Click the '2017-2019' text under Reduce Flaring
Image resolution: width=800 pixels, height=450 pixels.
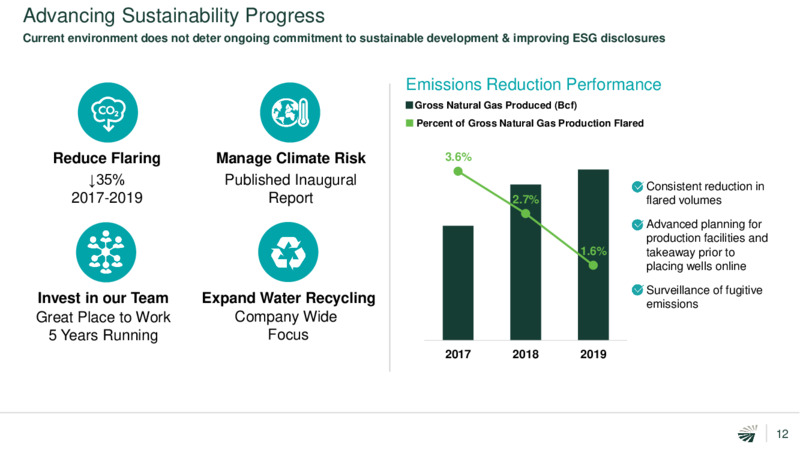coord(107,198)
